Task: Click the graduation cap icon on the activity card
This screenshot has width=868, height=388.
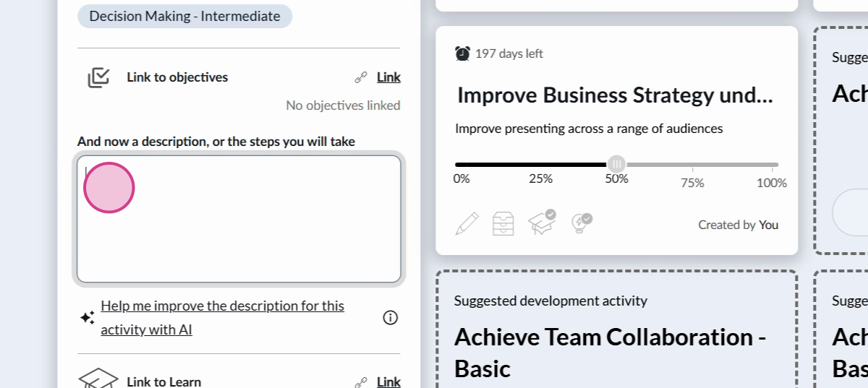Action: (x=541, y=223)
